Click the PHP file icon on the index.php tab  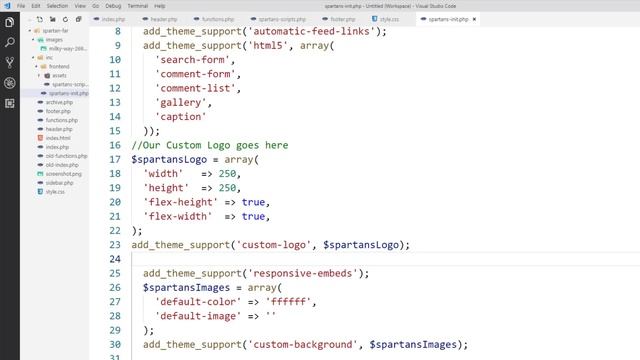coord(96,19)
